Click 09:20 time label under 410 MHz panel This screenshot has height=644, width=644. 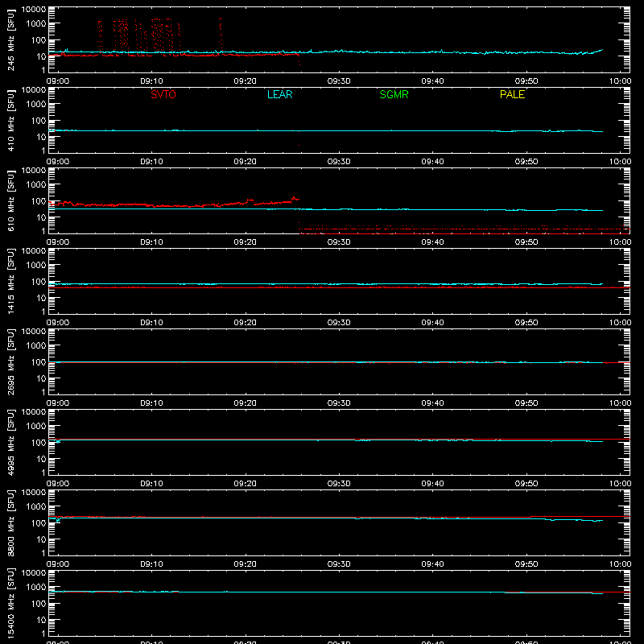point(246,162)
